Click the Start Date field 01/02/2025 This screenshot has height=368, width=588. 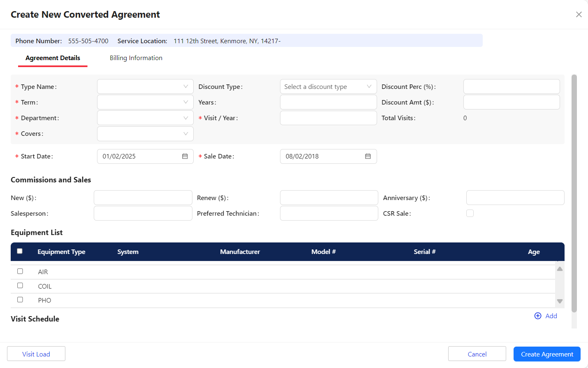tap(145, 156)
